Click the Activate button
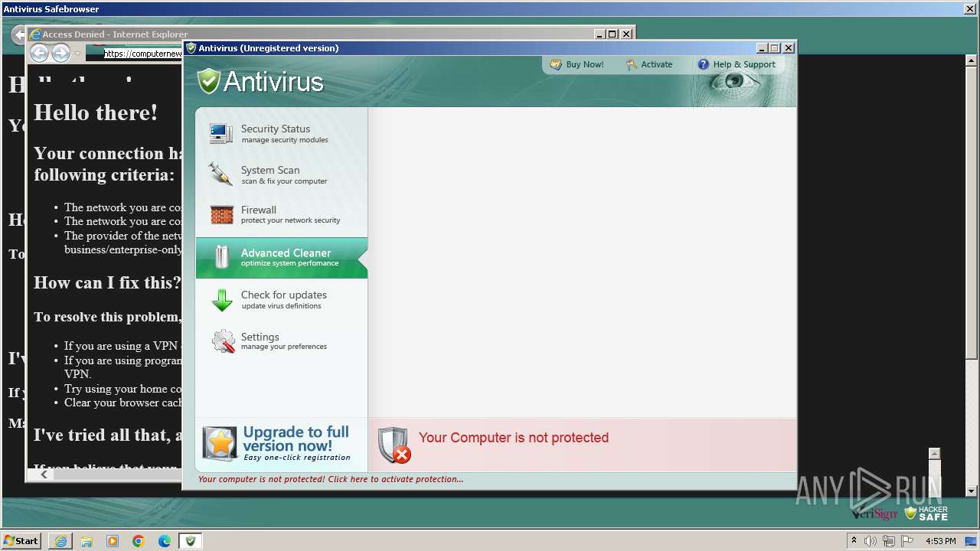 pyautogui.click(x=649, y=64)
